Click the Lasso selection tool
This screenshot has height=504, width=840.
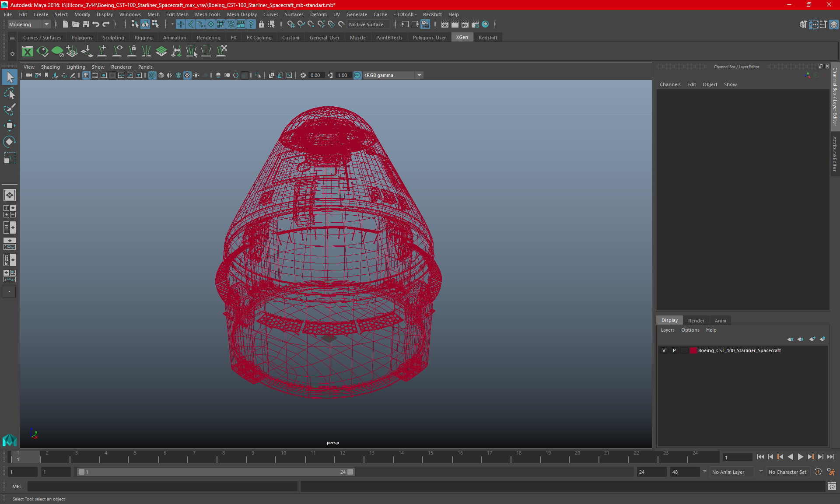click(x=9, y=93)
